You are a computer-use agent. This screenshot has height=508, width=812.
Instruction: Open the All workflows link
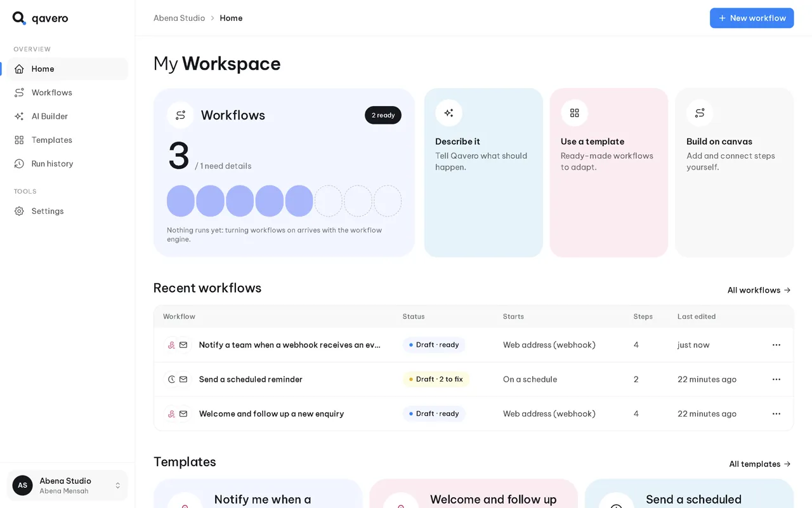click(759, 290)
